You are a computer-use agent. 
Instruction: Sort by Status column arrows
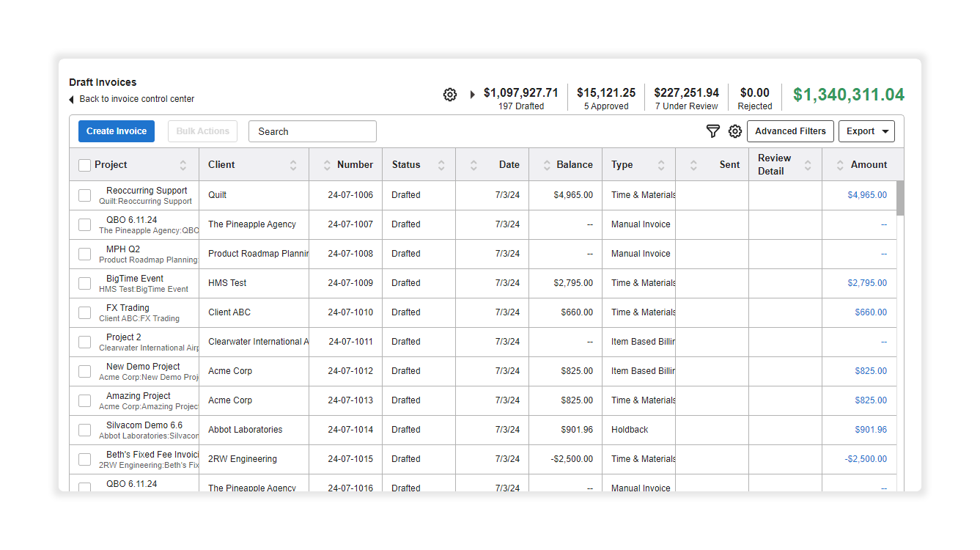tap(441, 165)
